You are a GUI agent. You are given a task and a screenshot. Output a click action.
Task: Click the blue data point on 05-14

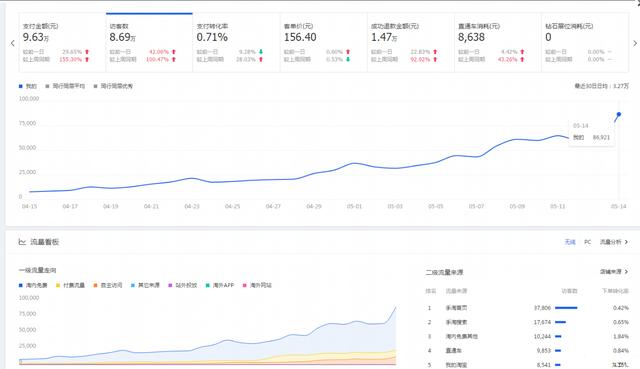click(619, 114)
